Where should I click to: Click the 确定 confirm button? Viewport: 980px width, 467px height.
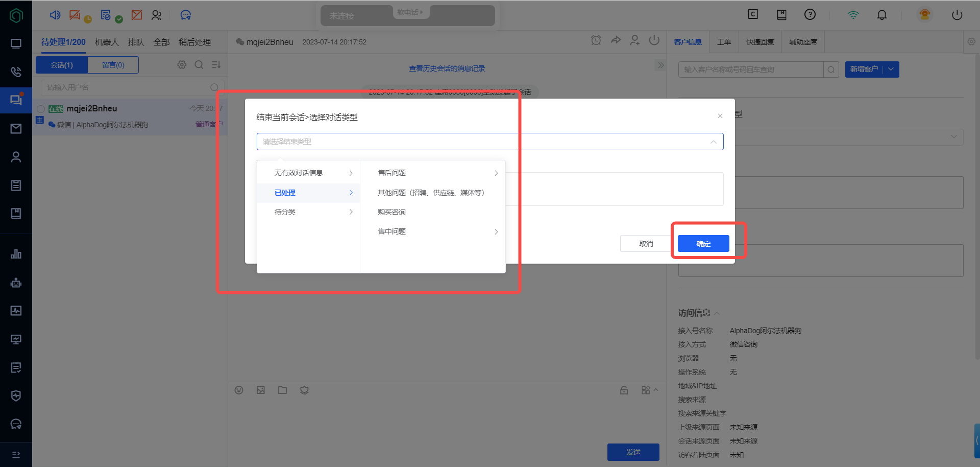click(x=703, y=244)
